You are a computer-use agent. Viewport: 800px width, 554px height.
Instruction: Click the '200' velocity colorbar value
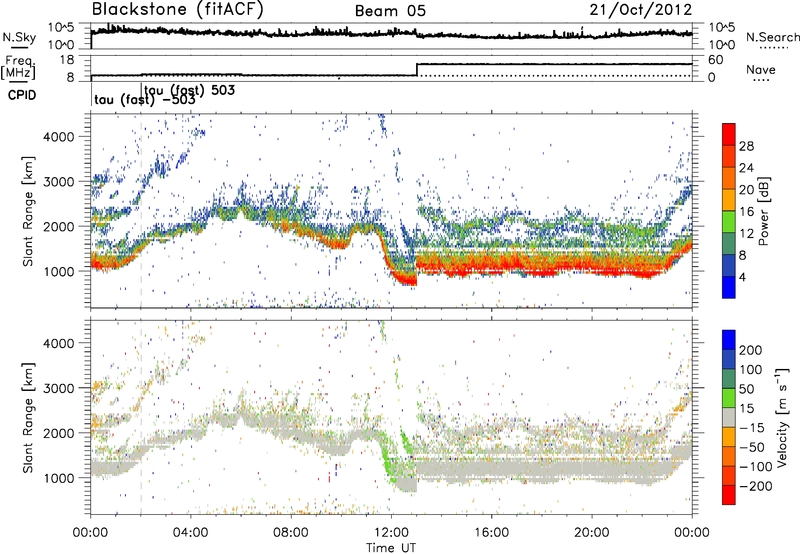751,350
